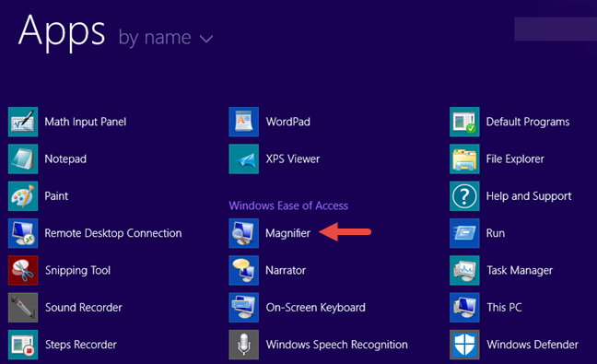This screenshot has width=597, height=364.
Task: Select the 'Run' app name
Action: [496, 233]
